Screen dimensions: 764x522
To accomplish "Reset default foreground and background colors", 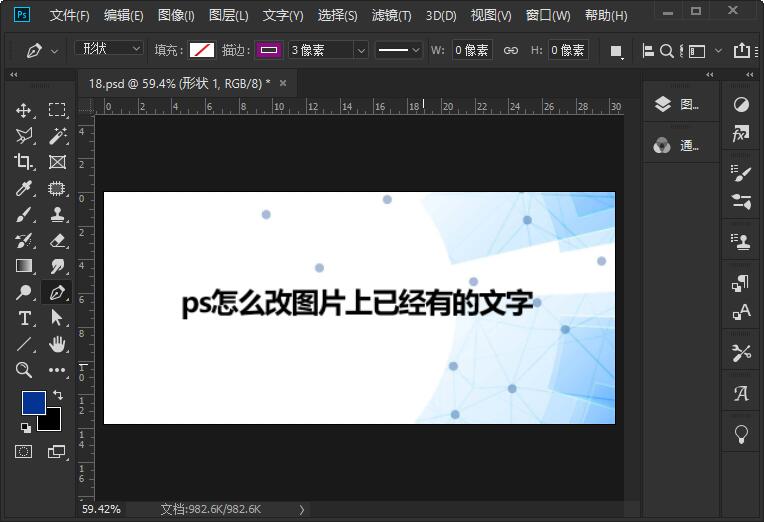I will tap(26, 427).
